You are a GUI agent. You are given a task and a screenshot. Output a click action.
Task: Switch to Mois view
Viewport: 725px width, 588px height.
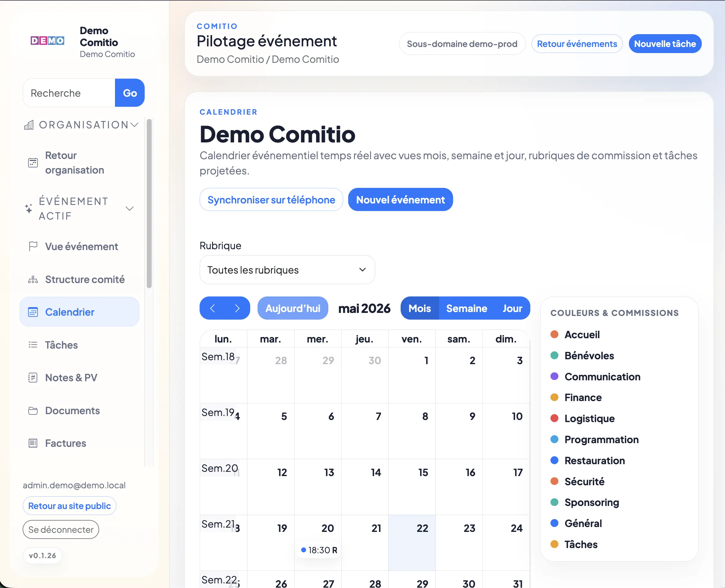pos(420,308)
